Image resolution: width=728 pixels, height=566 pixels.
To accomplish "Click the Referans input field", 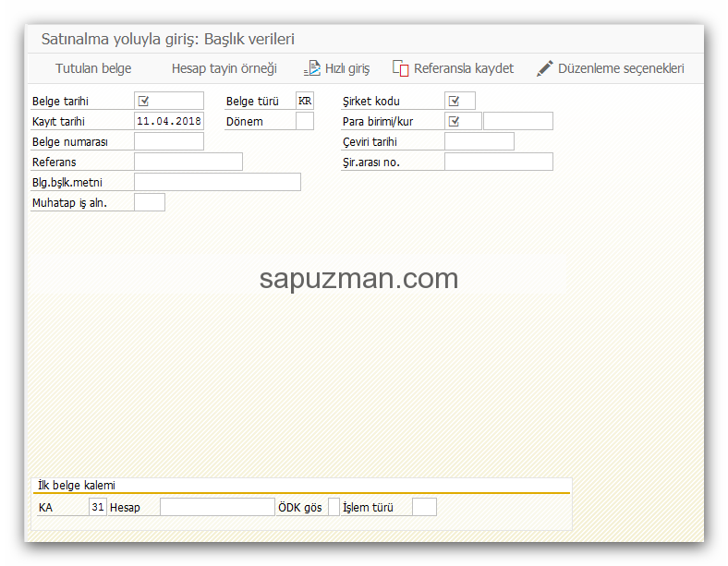I will click(188, 162).
